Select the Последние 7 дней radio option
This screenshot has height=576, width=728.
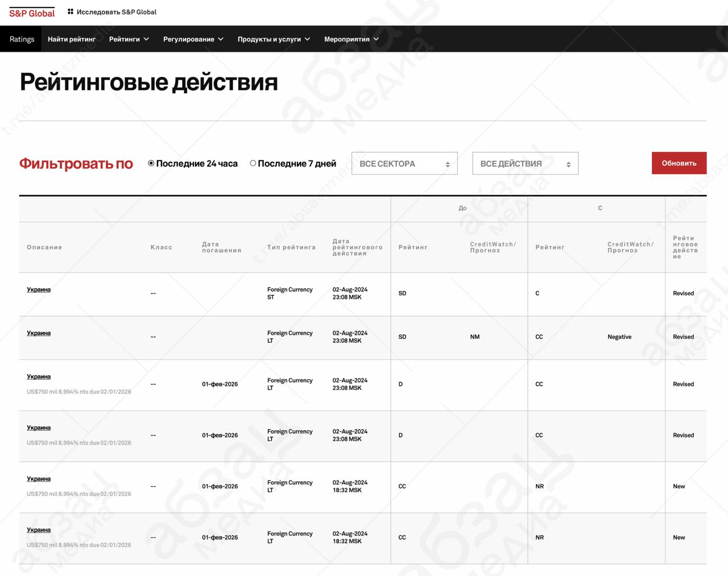point(253,163)
